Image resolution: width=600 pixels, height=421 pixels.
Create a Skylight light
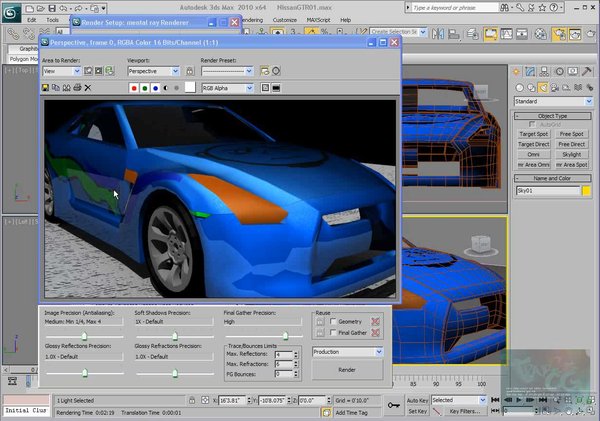click(572, 154)
